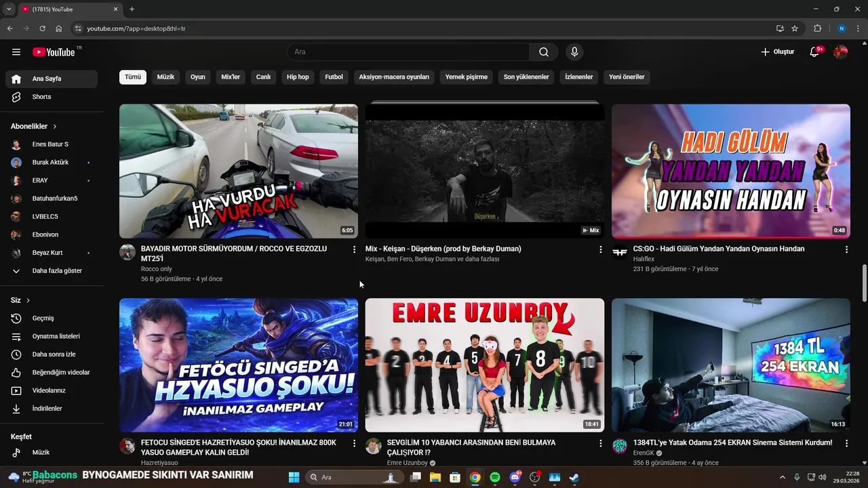This screenshot has width=868, height=488.
Task: Click the YouTube search field
Action: [x=408, y=52]
